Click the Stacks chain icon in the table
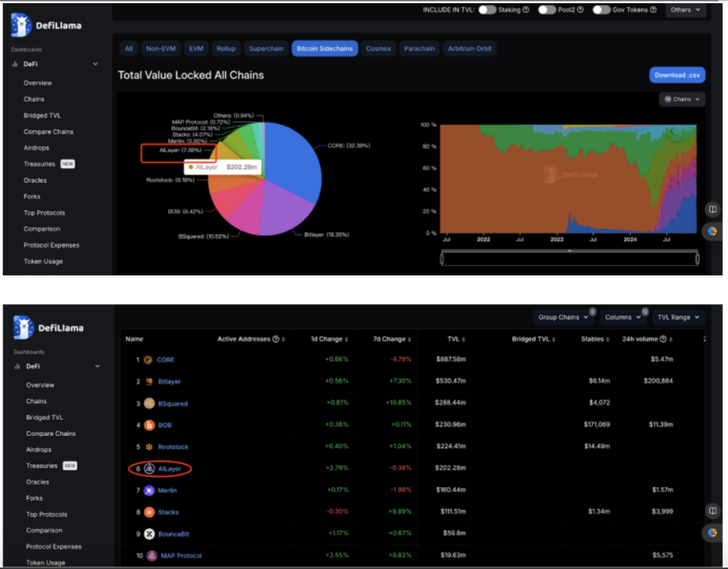The height and width of the screenshot is (569, 728). coord(149,512)
